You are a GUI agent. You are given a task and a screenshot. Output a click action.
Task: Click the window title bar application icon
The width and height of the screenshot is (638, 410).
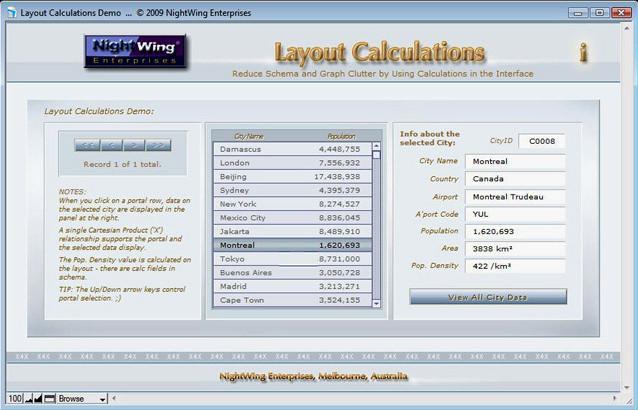coord(12,13)
